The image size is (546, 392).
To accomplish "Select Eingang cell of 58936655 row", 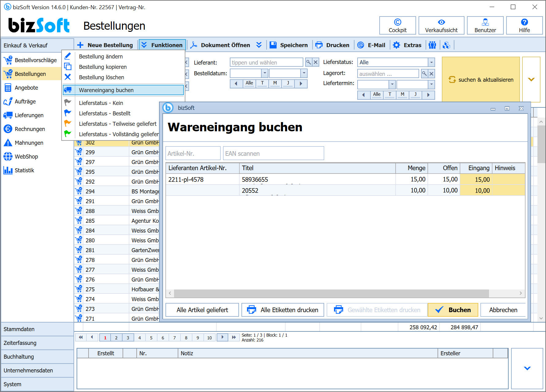I will coord(476,179).
